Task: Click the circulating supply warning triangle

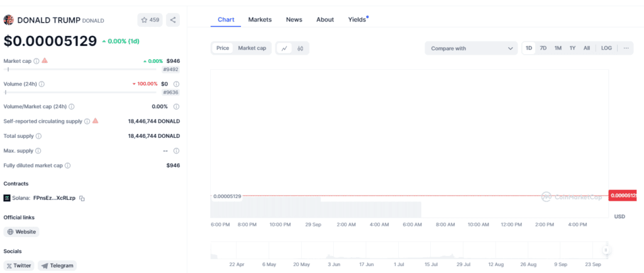Action: 96,121
